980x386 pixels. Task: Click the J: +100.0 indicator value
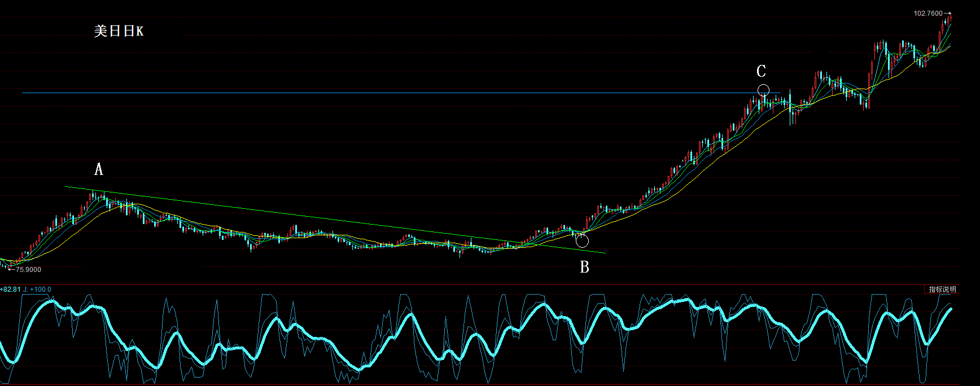click(37, 289)
